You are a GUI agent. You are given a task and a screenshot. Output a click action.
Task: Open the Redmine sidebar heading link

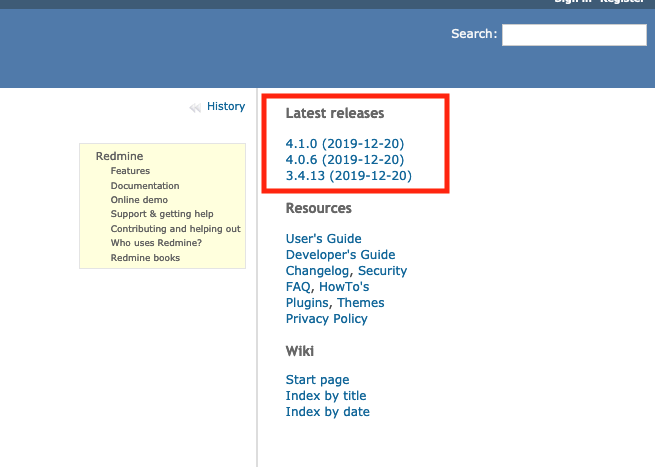(119, 156)
